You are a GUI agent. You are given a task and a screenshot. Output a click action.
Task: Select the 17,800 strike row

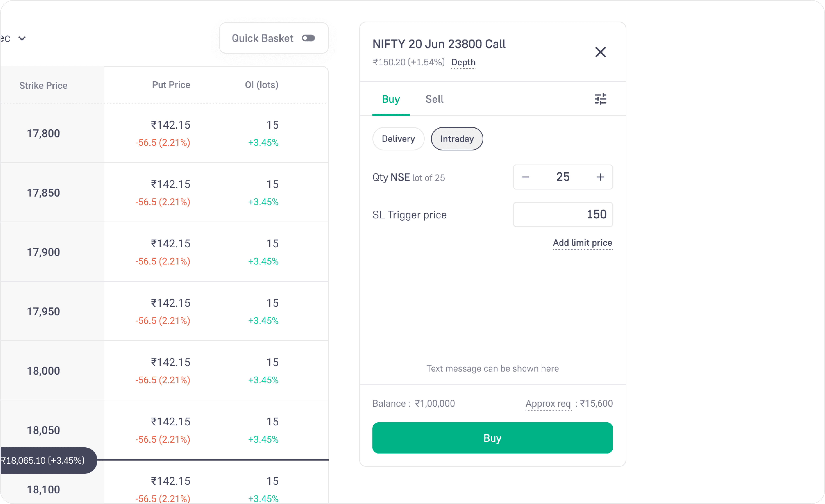[164, 133]
